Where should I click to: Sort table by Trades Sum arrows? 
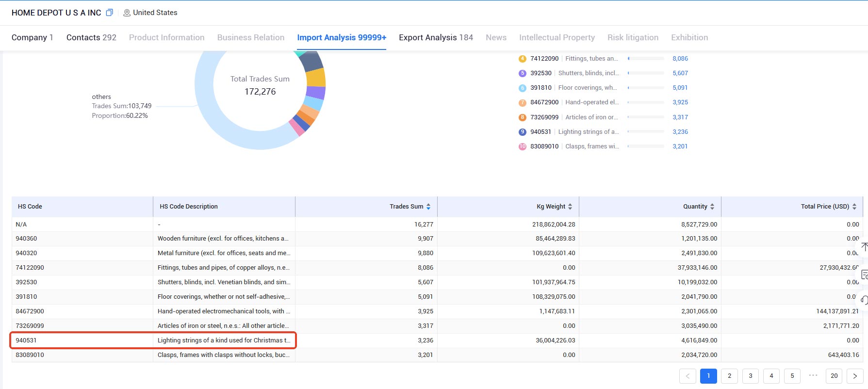pos(428,207)
